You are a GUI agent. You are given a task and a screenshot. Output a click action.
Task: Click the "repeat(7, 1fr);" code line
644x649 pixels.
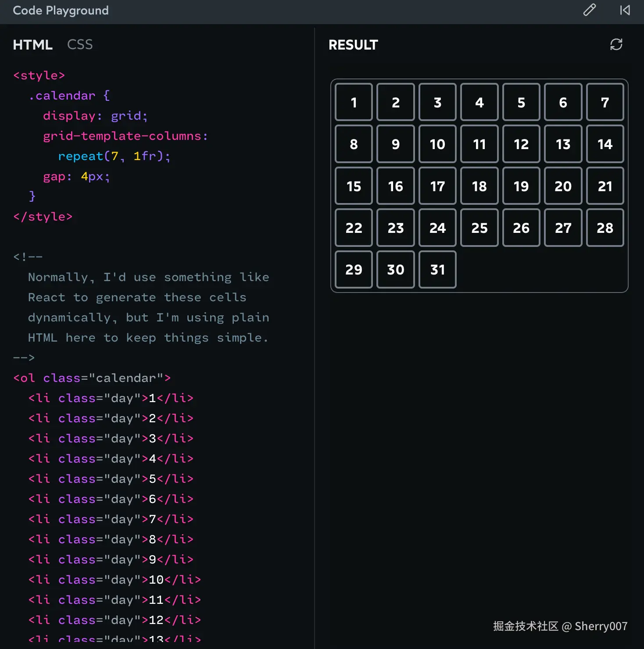pos(114,156)
